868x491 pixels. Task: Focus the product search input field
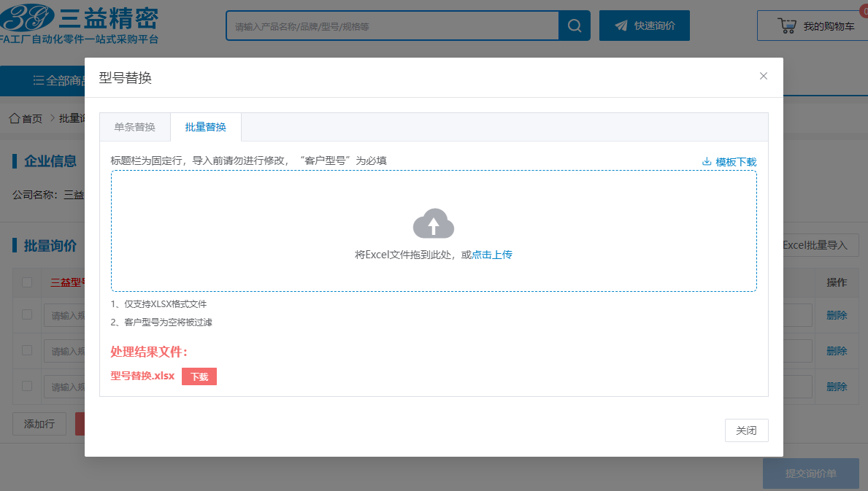(393, 26)
